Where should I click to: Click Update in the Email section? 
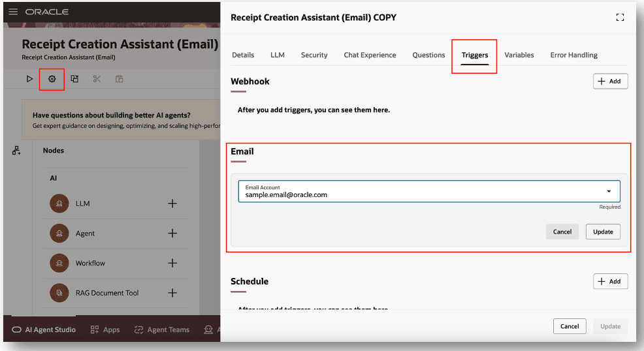tap(603, 232)
